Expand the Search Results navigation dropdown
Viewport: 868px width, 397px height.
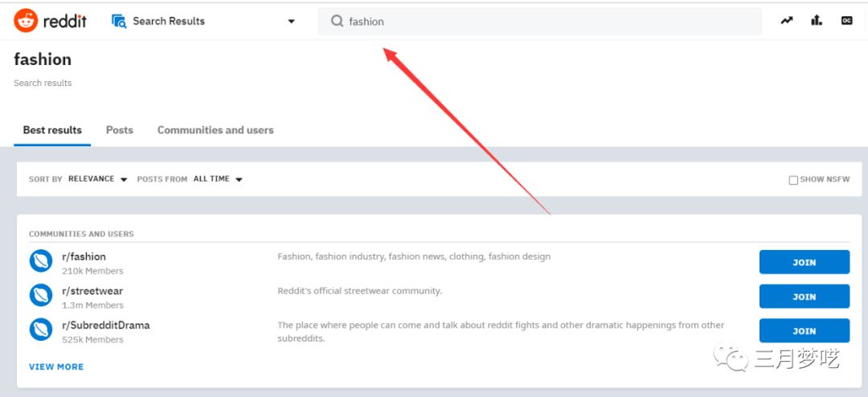[x=291, y=22]
